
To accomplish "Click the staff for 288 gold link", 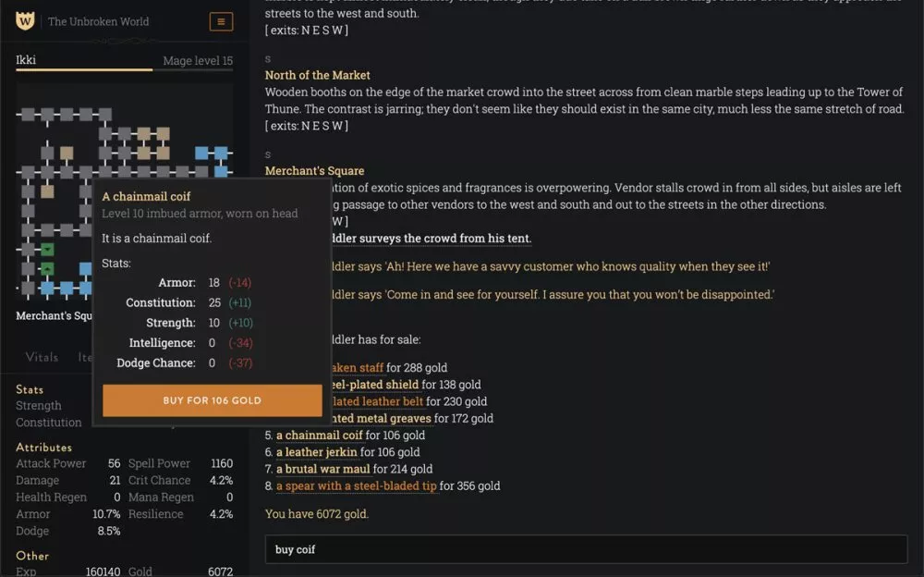I will click(357, 368).
